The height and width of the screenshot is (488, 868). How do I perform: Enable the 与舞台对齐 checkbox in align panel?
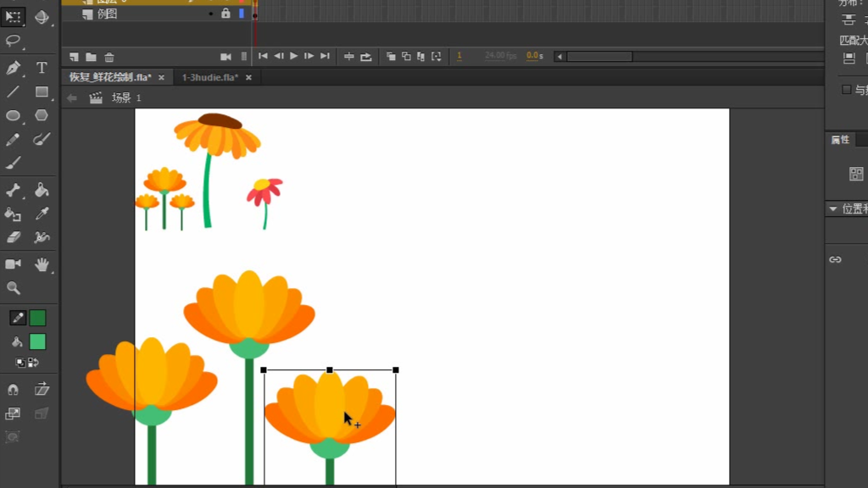tap(846, 90)
